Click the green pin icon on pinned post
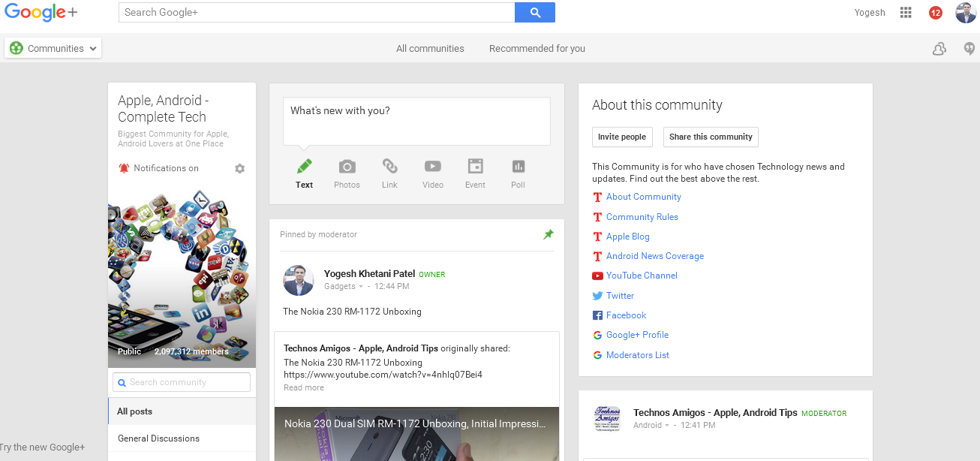Viewport: 980px width, 461px height. click(x=549, y=235)
